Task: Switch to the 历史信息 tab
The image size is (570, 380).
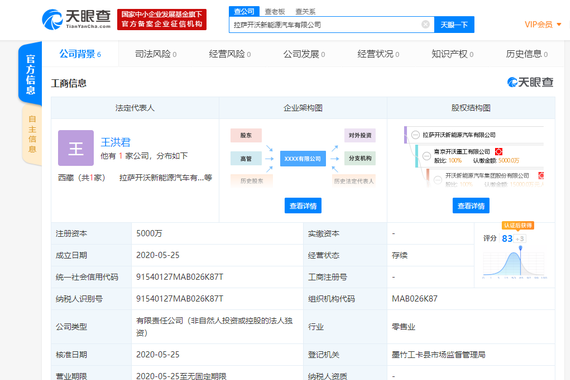Action: tap(526, 54)
